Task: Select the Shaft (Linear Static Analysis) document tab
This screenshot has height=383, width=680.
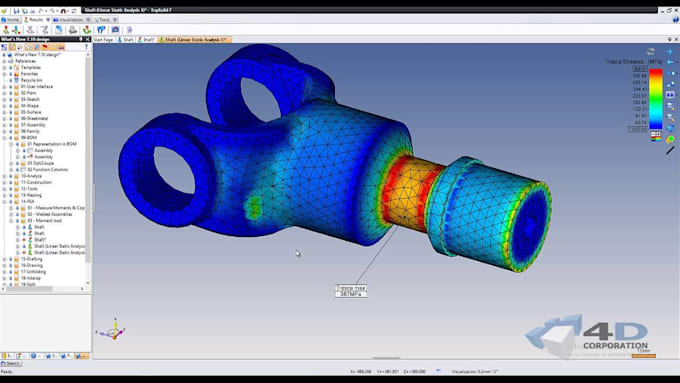Action: (194, 39)
